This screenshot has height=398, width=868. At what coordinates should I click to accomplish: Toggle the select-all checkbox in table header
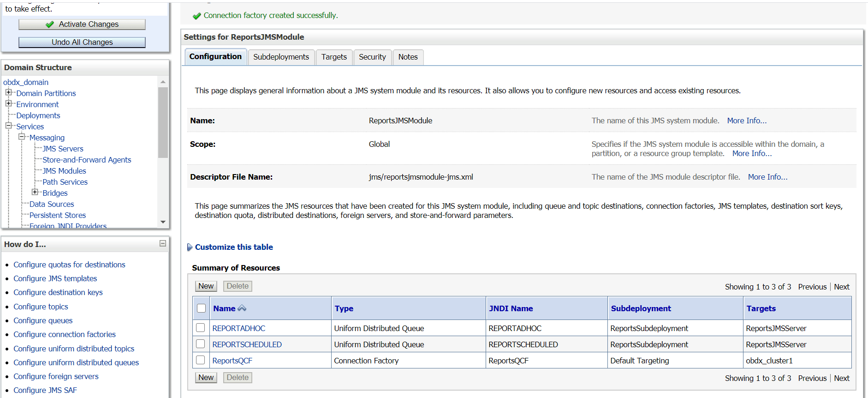tap(202, 308)
